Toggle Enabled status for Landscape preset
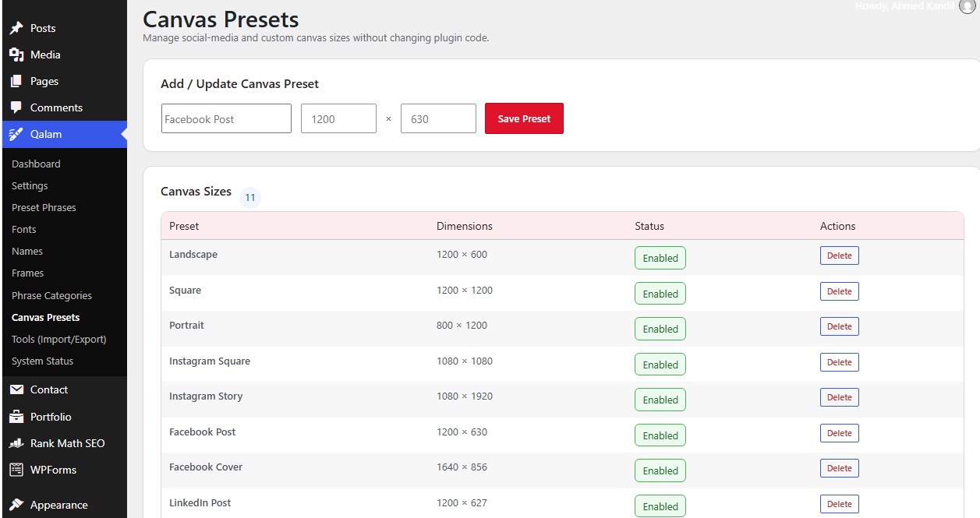Viewport: 980px width, 518px height. tap(660, 258)
